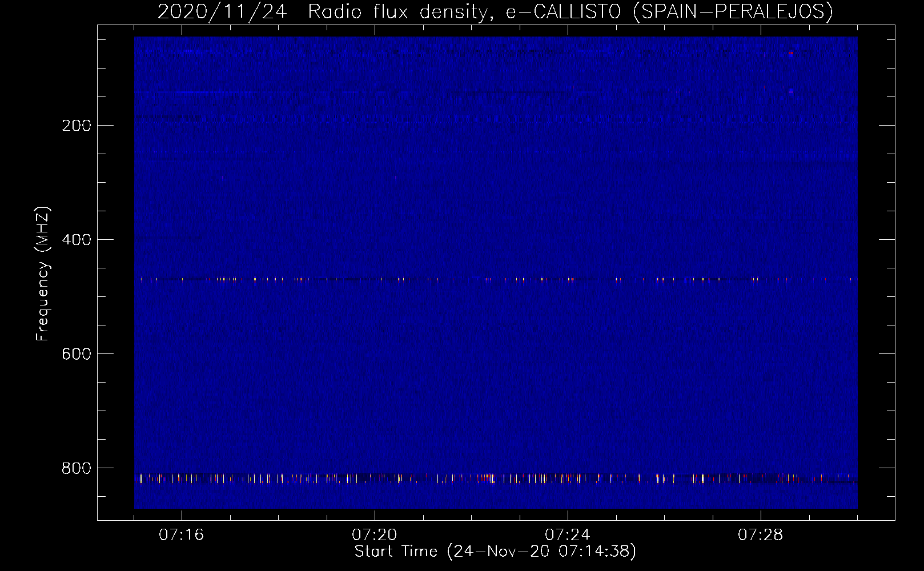
Task: Click the red spot near 07:28 at top
Action: pos(791,53)
